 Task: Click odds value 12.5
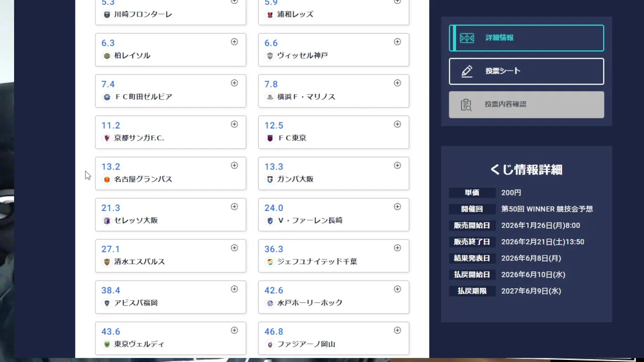pos(274,126)
